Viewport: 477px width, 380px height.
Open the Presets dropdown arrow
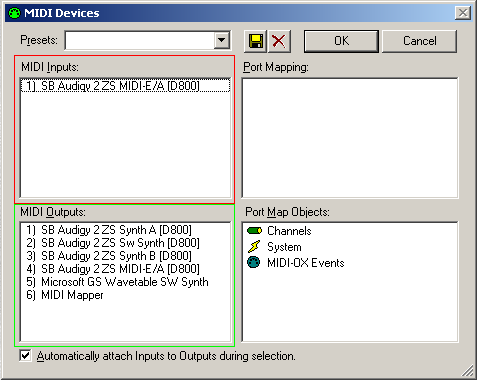pyautogui.click(x=221, y=41)
